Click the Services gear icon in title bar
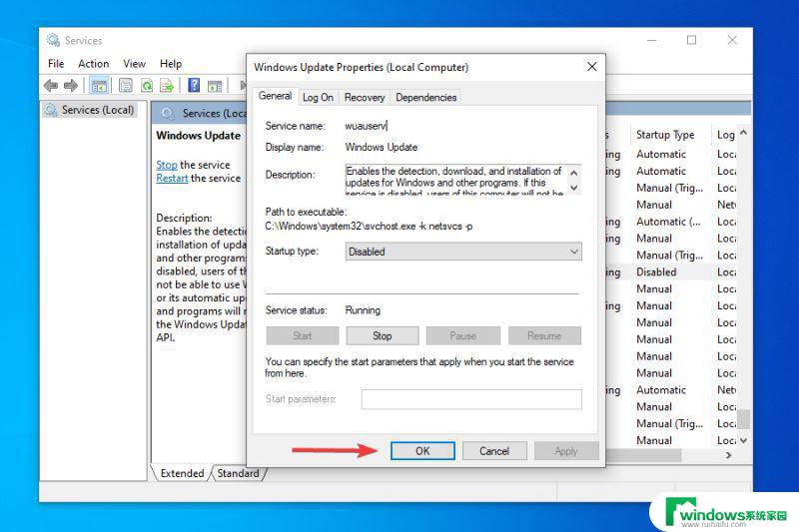Screen dimensions: 799x532 pos(53,40)
